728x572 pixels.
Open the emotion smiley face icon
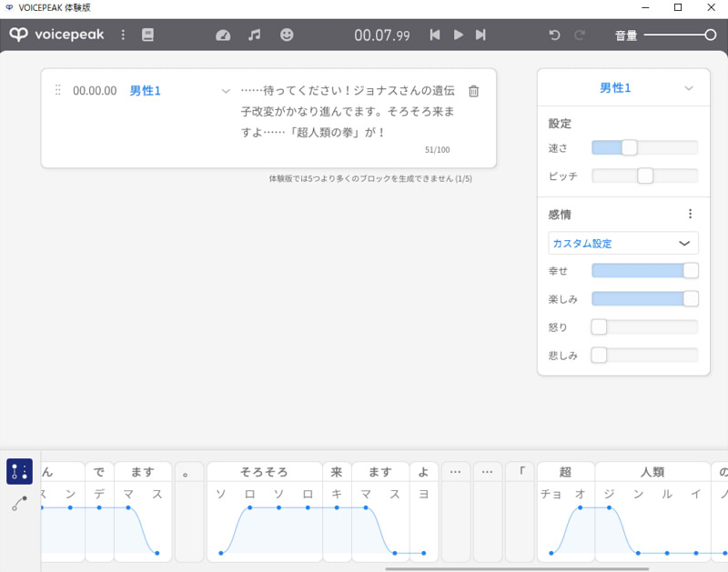tap(287, 35)
